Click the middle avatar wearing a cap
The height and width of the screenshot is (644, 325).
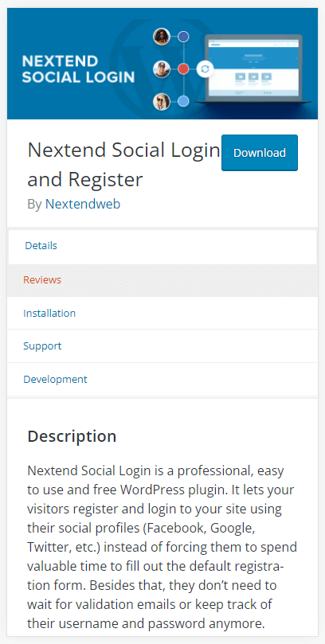[x=162, y=69]
